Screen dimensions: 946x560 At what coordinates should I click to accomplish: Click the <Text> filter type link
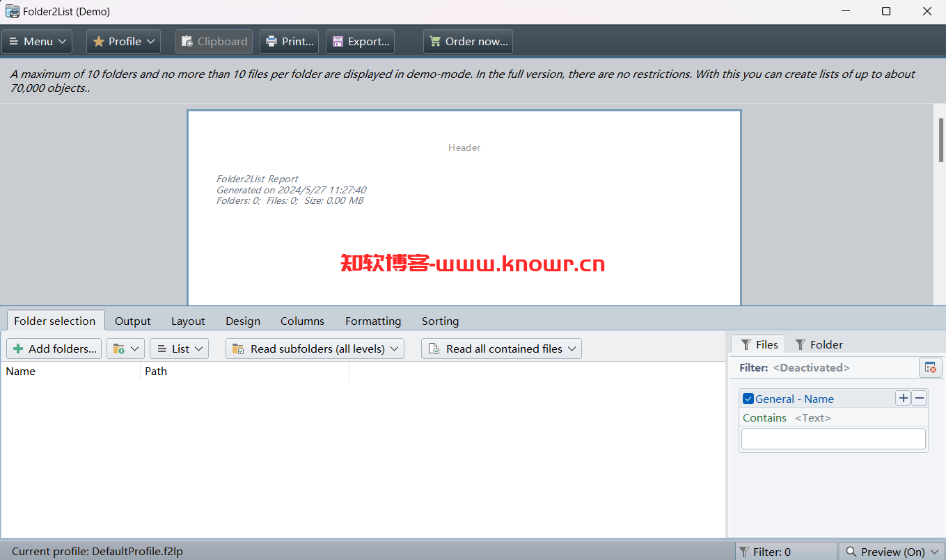[x=813, y=417]
